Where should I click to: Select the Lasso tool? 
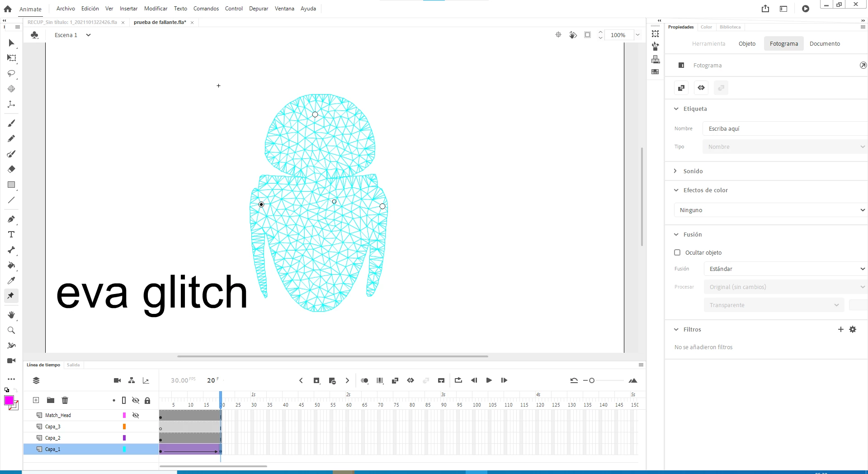tap(11, 73)
